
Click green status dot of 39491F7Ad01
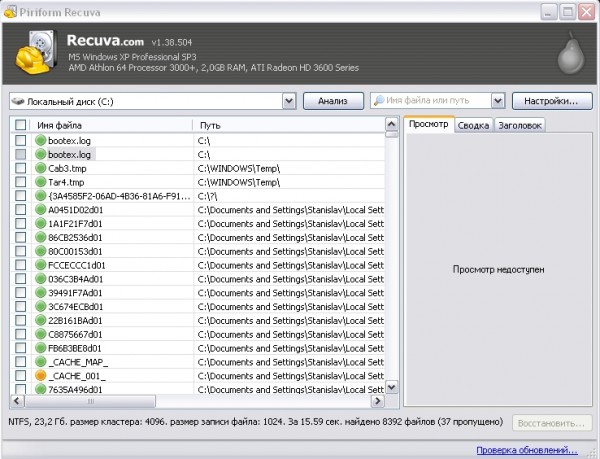click(41, 293)
